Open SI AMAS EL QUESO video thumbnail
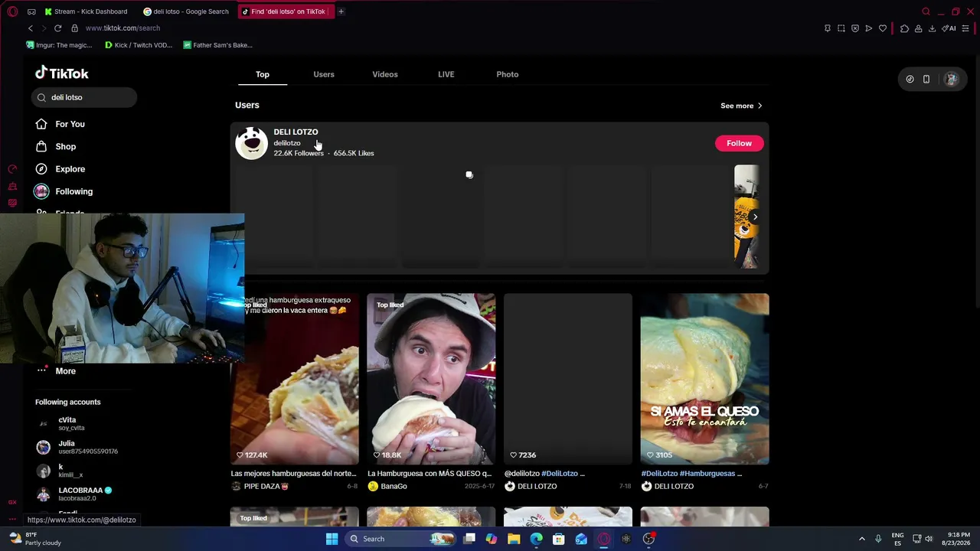This screenshot has height=551, width=980. click(x=705, y=379)
